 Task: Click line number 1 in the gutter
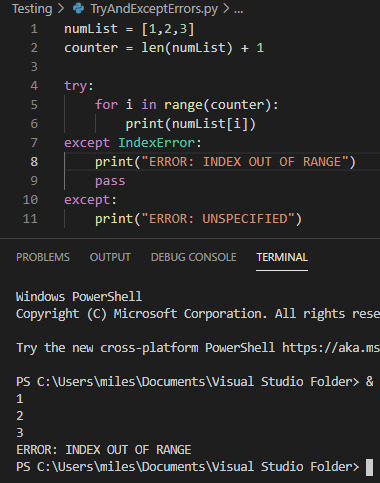[x=34, y=29]
